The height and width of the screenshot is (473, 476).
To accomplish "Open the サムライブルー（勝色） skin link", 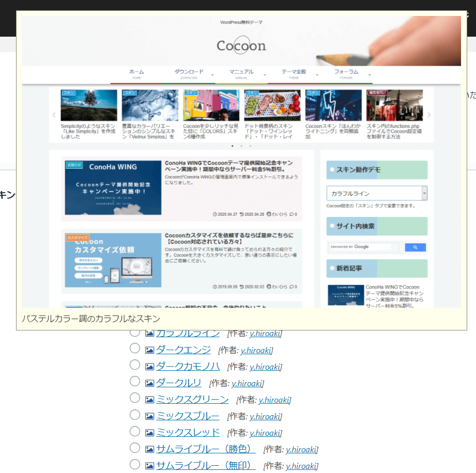I will click(206, 449).
